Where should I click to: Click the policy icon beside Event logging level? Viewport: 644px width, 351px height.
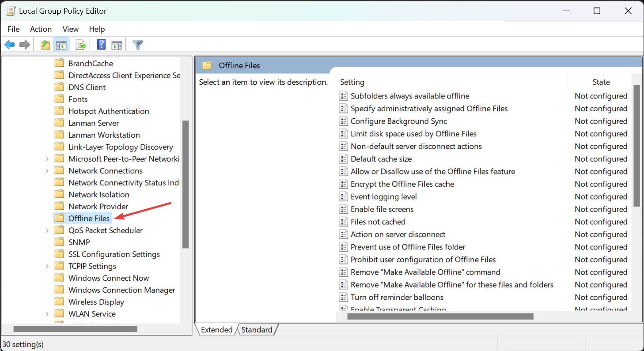(x=344, y=196)
